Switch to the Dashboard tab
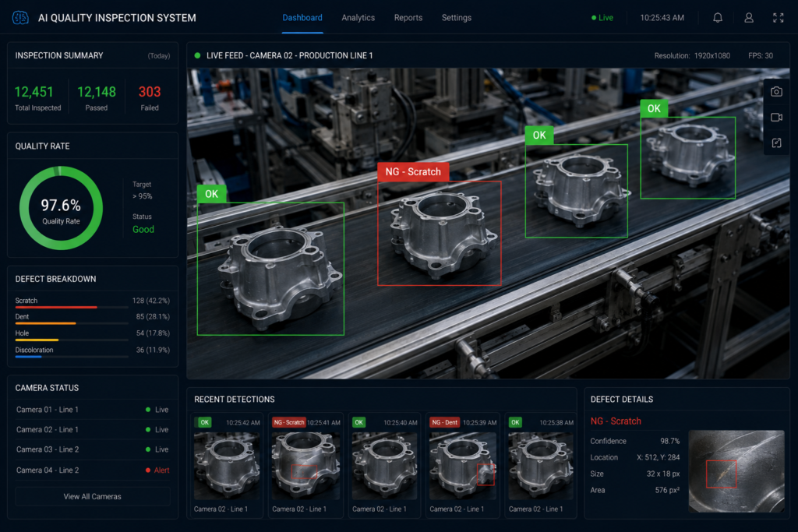Screen dimensions: 798x532 point(302,17)
